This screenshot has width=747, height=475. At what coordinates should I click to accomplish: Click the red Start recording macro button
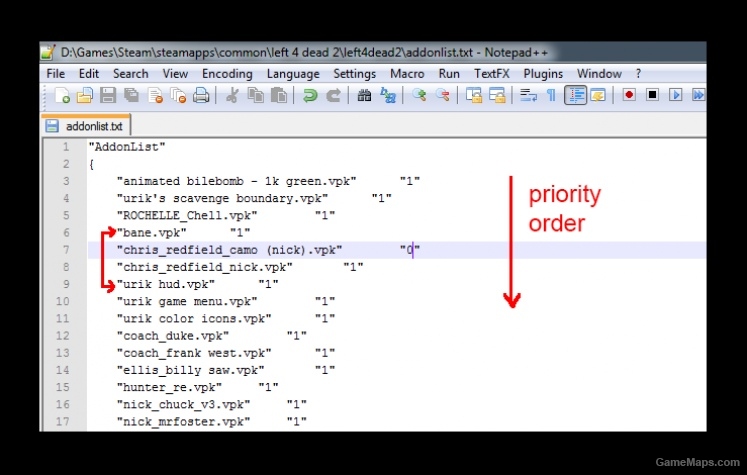[629, 95]
